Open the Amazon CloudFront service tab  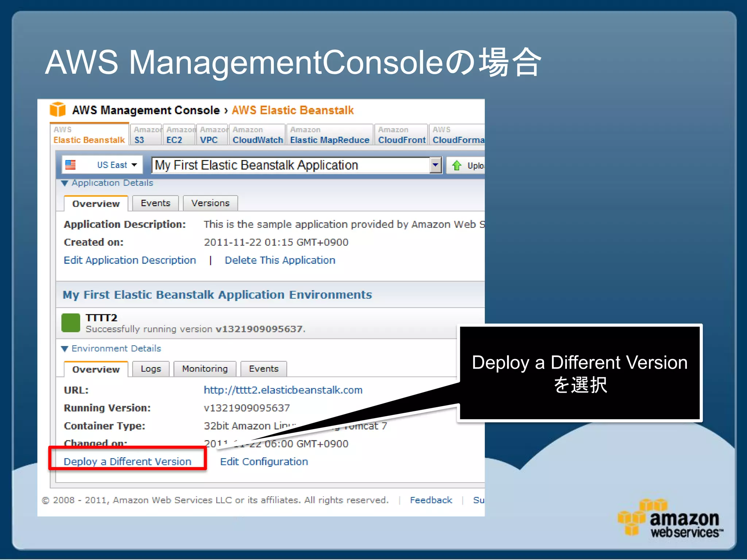[401, 135]
